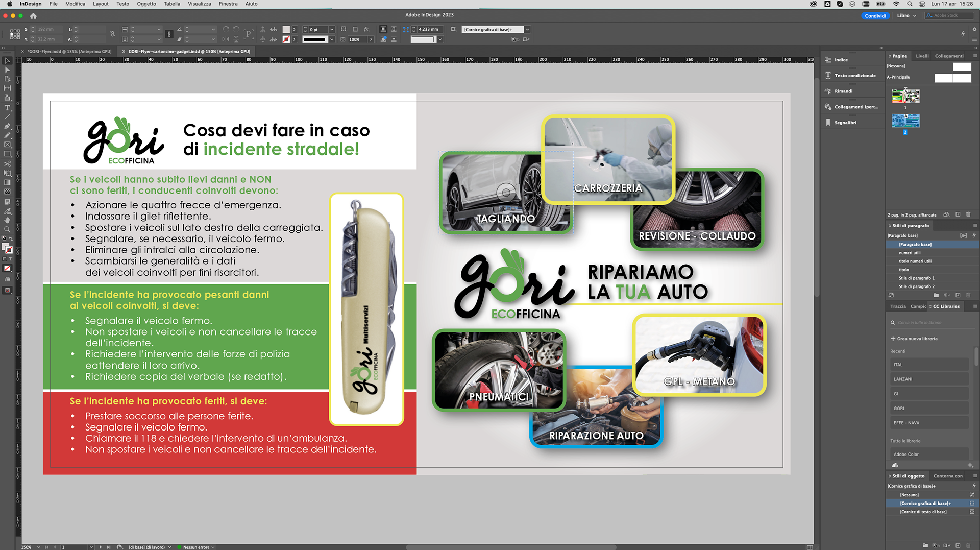Select the Eyedropper tool
980x550 pixels.
click(x=7, y=211)
